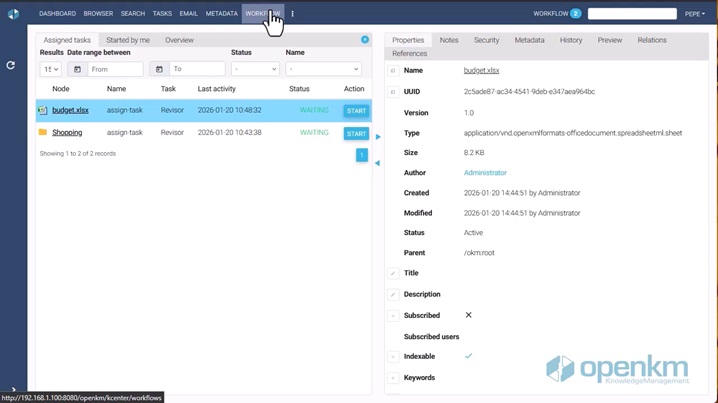
Task: Click the refresh icon in left sidebar
Action: pos(11,65)
